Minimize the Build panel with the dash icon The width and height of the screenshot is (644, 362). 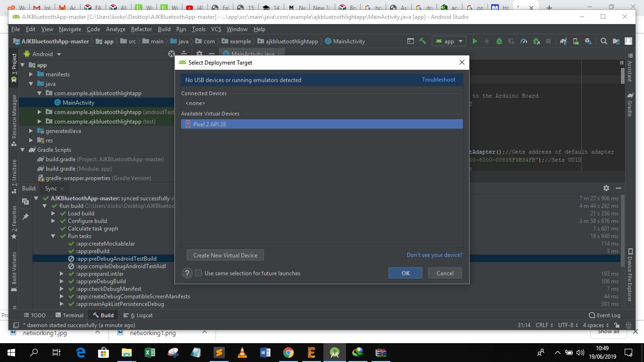point(619,188)
